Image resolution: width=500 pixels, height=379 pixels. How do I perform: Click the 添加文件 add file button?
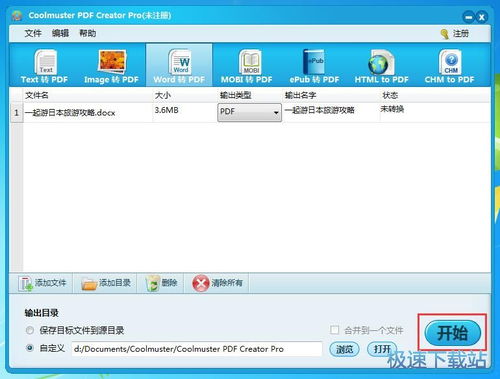[43, 283]
